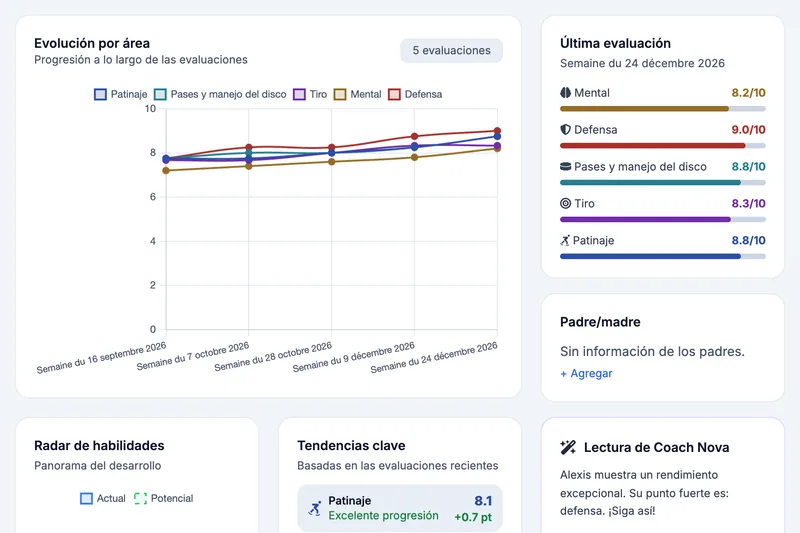This screenshot has height=533, width=800.
Task: Toggle the Patinaje series in chart legend
Action: (x=121, y=94)
